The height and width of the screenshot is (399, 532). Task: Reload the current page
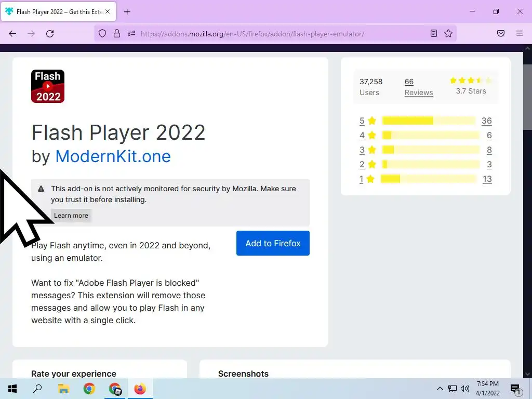click(x=50, y=34)
